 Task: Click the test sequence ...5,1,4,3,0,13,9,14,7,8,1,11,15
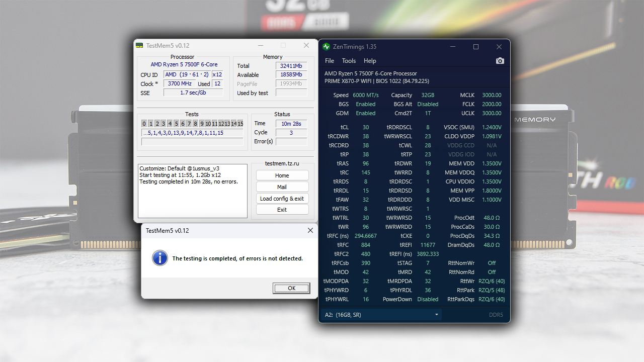coord(192,133)
